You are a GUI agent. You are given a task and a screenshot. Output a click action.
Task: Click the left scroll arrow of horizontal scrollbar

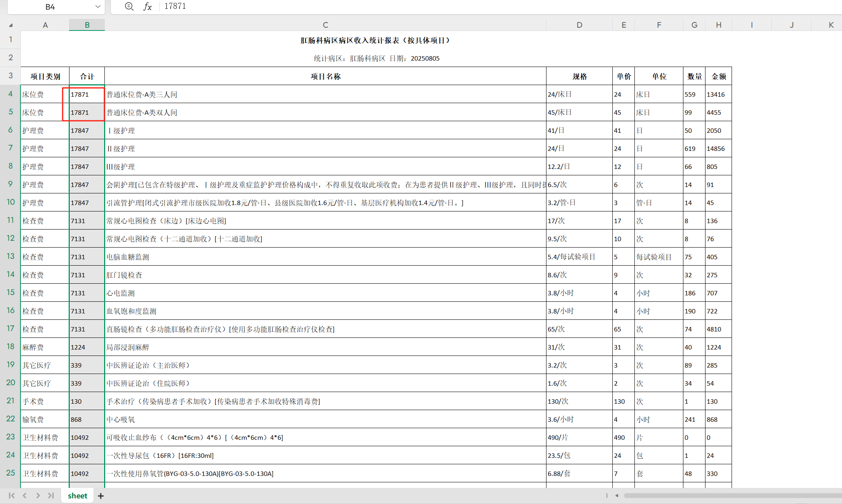[x=617, y=496]
